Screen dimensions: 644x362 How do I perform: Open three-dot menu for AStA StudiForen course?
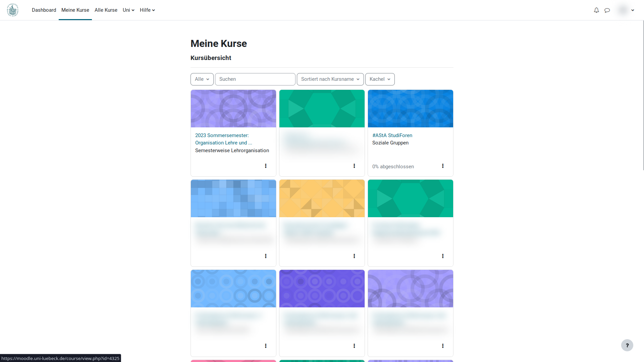tap(443, 166)
